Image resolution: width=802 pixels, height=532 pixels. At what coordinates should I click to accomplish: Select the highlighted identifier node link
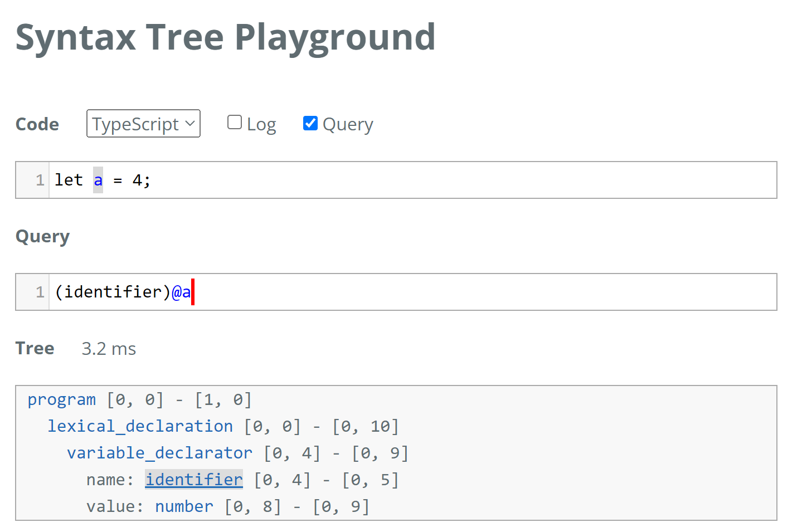[194, 480]
